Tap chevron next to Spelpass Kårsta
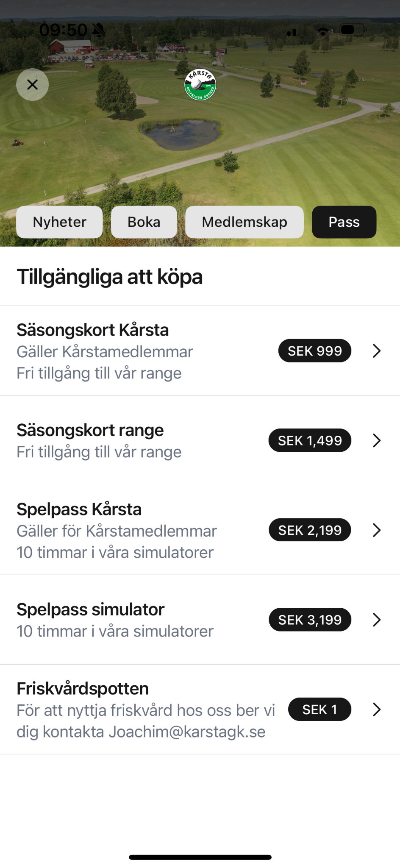400x868 pixels. 377,530
